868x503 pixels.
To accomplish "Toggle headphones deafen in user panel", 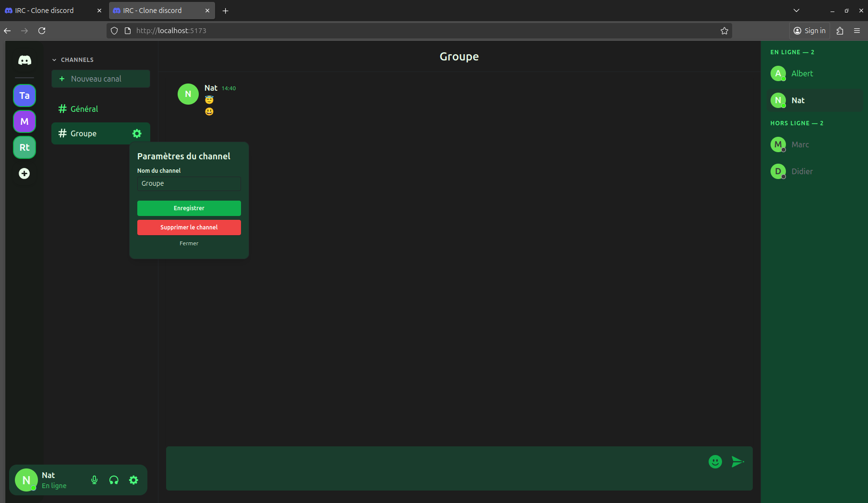I will pyautogui.click(x=114, y=480).
